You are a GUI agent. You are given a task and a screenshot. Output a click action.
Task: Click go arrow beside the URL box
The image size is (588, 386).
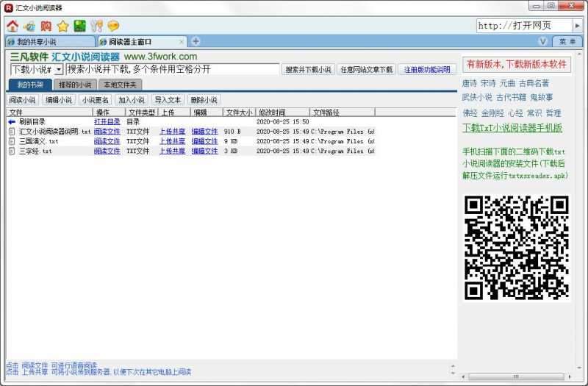tap(578, 26)
